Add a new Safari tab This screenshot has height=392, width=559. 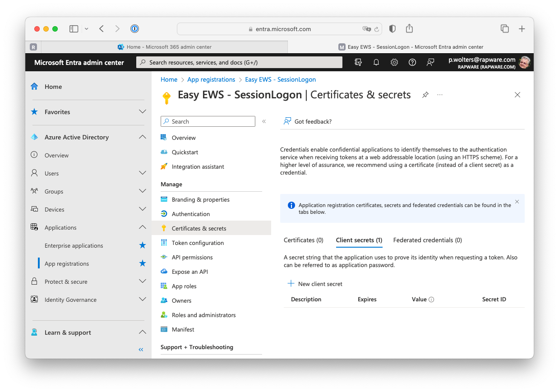pyautogui.click(x=522, y=29)
